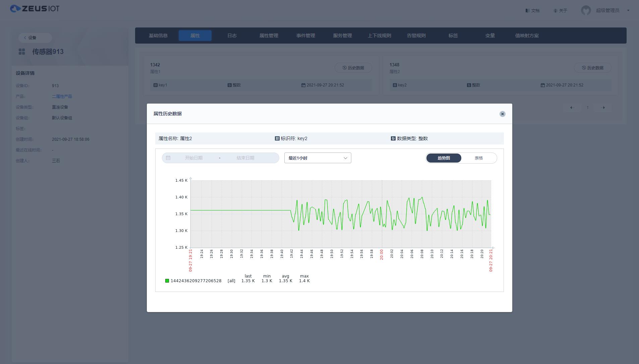Click the 09-27 19:21 start axis label
The width and height of the screenshot is (639, 364).
190,260
